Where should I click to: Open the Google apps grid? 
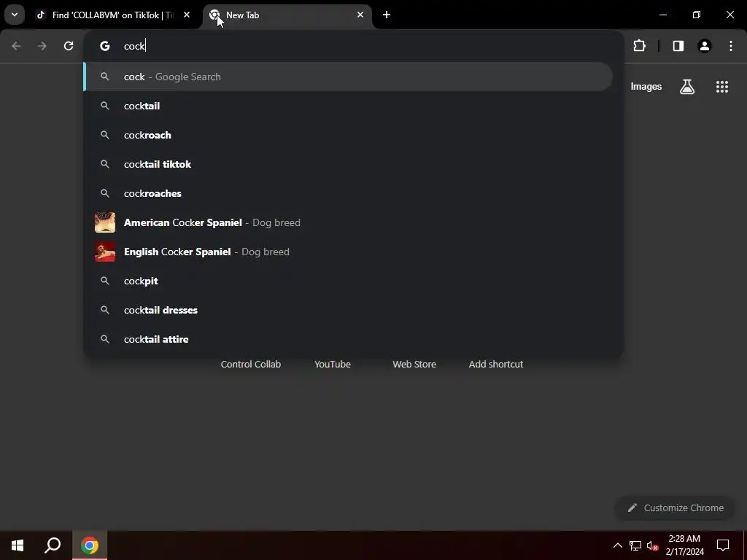coord(722,86)
